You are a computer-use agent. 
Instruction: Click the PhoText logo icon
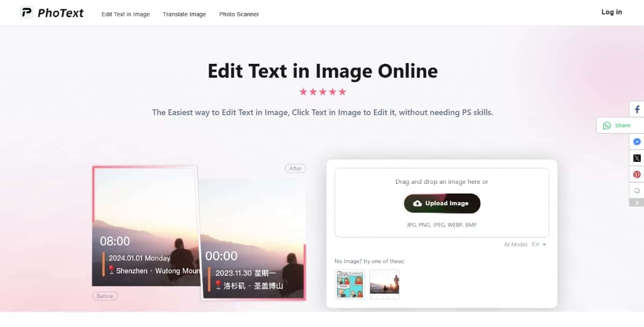[x=26, y=12]
